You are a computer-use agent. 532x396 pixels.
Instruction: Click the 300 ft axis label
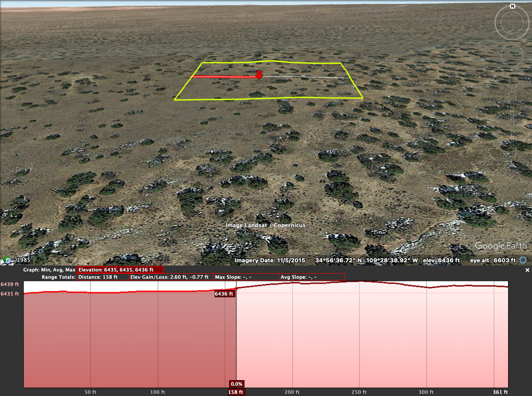coord(426,392)
